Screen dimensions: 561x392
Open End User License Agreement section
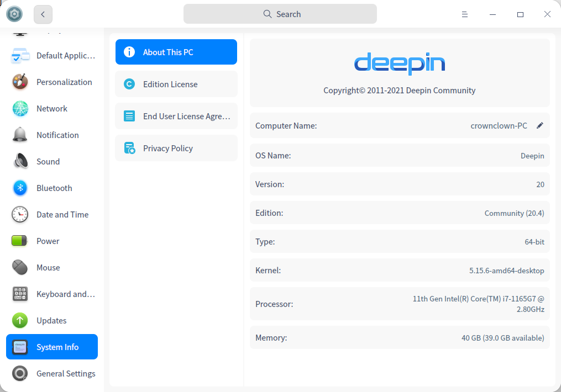(176, 116)
